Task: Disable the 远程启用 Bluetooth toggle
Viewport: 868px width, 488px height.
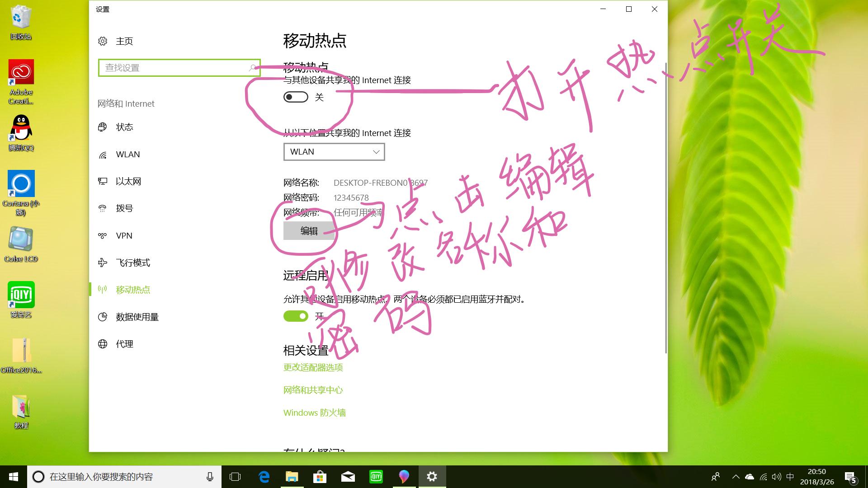Action: 296,316
